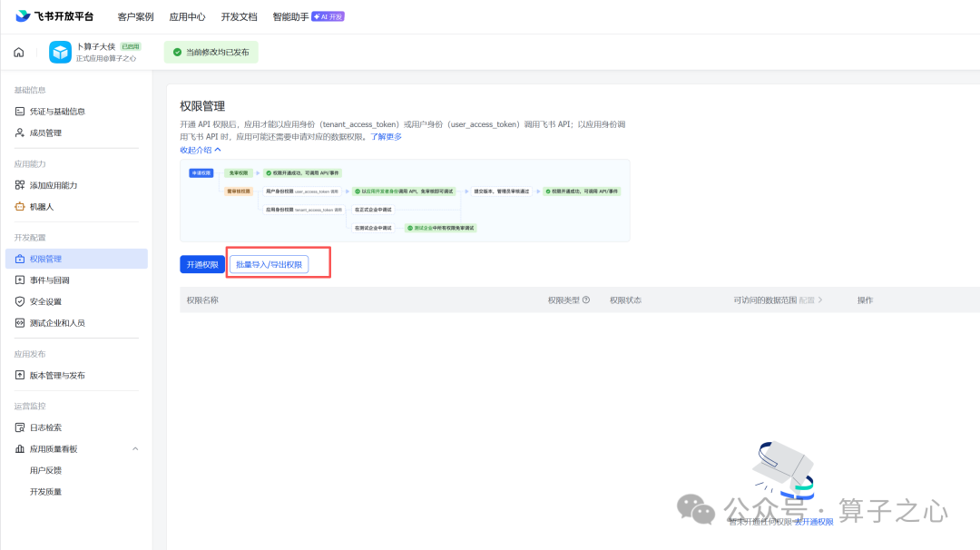Click the 安全设置 shield icon
Screen dimensions: 980x550
click(20, 301)
